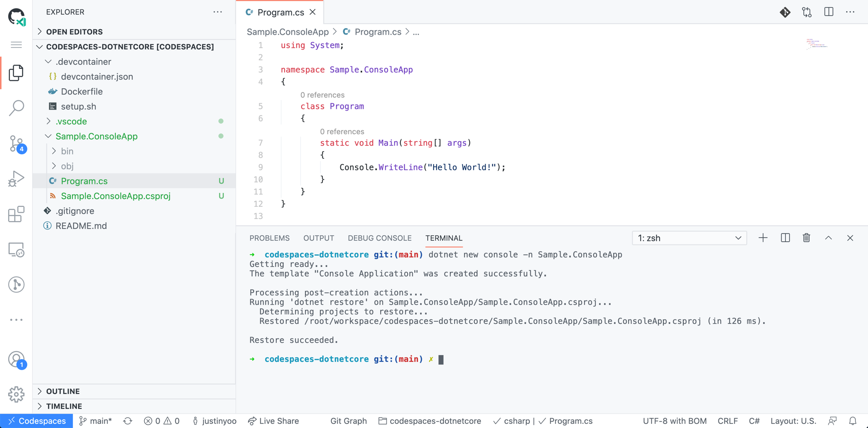Change C# language mode
Screen dimensions: 868x428
(x=754, y=421)
